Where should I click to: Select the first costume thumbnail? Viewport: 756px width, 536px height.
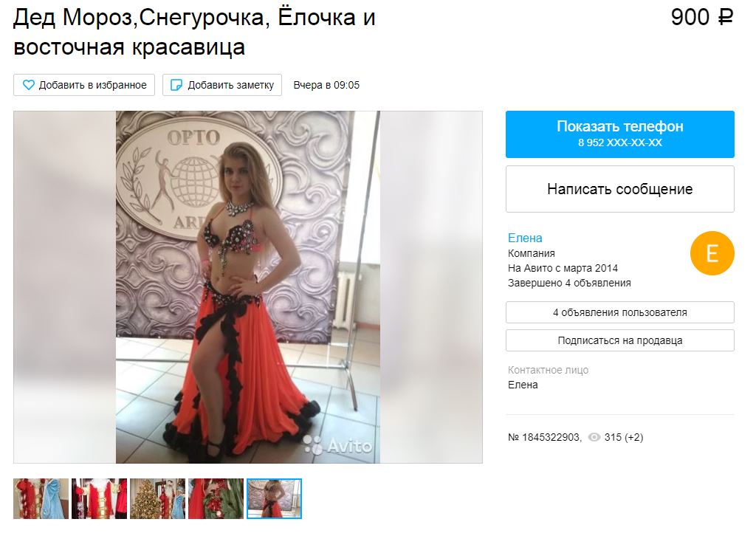point(41,498)
